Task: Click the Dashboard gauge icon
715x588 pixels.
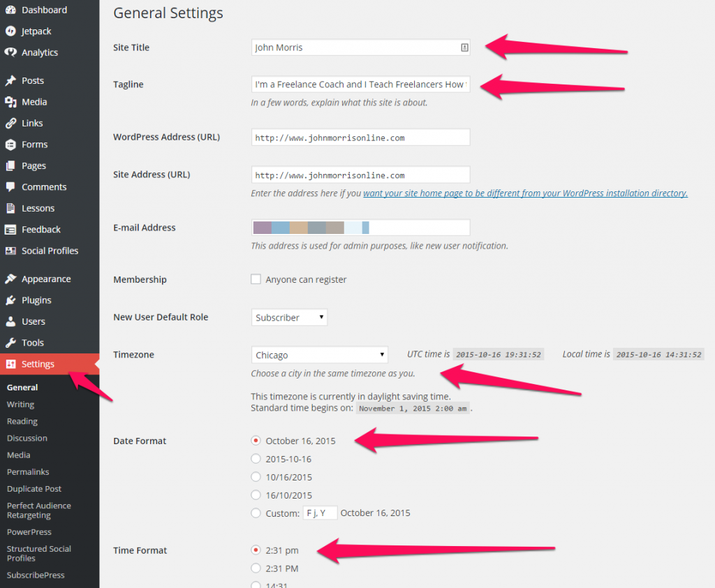Action: tap(10, 10)
